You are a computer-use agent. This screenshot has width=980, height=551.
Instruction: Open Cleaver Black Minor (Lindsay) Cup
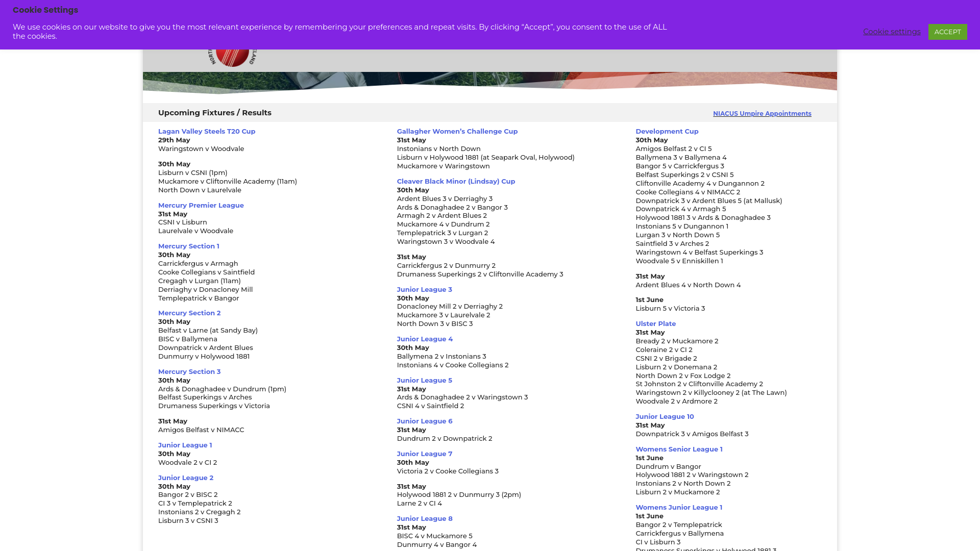click(x=456, y=181)
